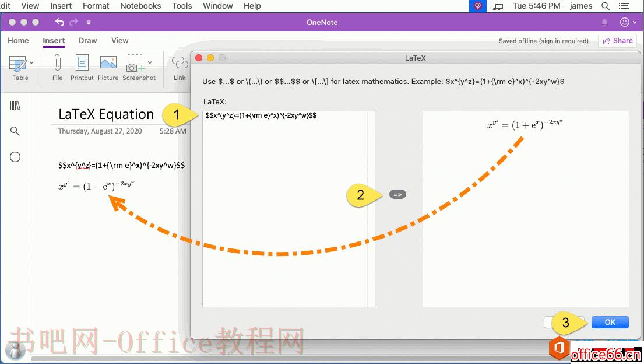Image resolution: width=644 pixels, height=364 pixels.
Task: Confirm the LaTeX dialog with OK
Action: point(610,322)
